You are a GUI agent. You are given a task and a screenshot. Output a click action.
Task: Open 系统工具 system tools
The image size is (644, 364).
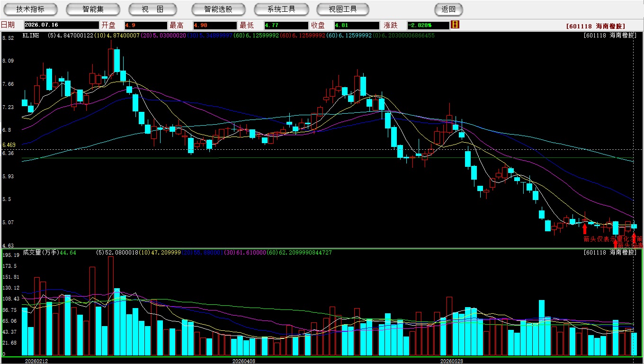(x=281, y=9)
